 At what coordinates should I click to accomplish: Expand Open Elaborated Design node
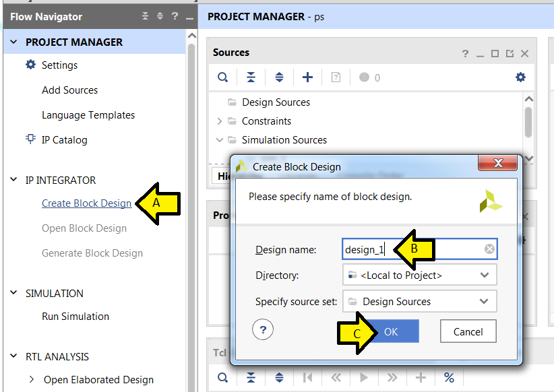coord(32,379)
